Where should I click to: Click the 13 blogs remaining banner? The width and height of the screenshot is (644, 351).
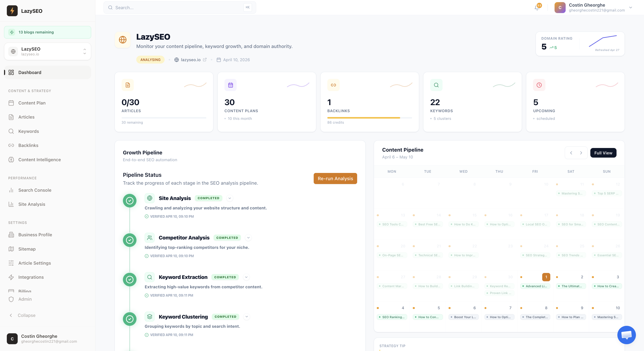tap(47, 32)
